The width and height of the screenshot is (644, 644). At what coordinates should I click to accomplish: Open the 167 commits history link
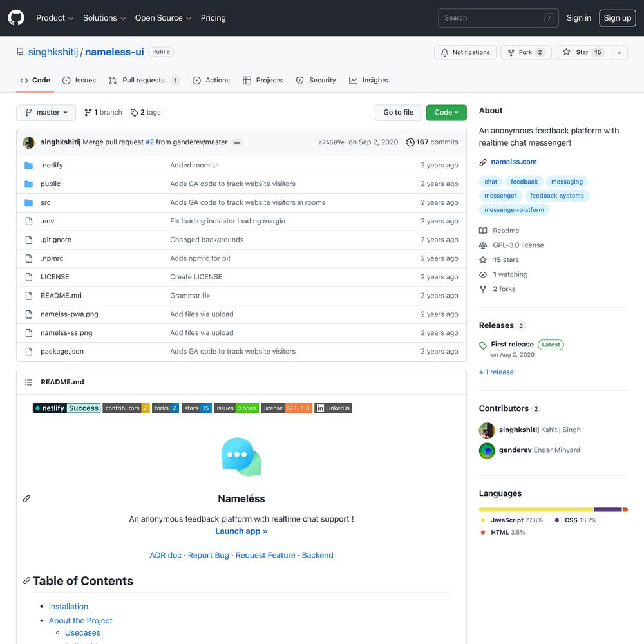432,142
